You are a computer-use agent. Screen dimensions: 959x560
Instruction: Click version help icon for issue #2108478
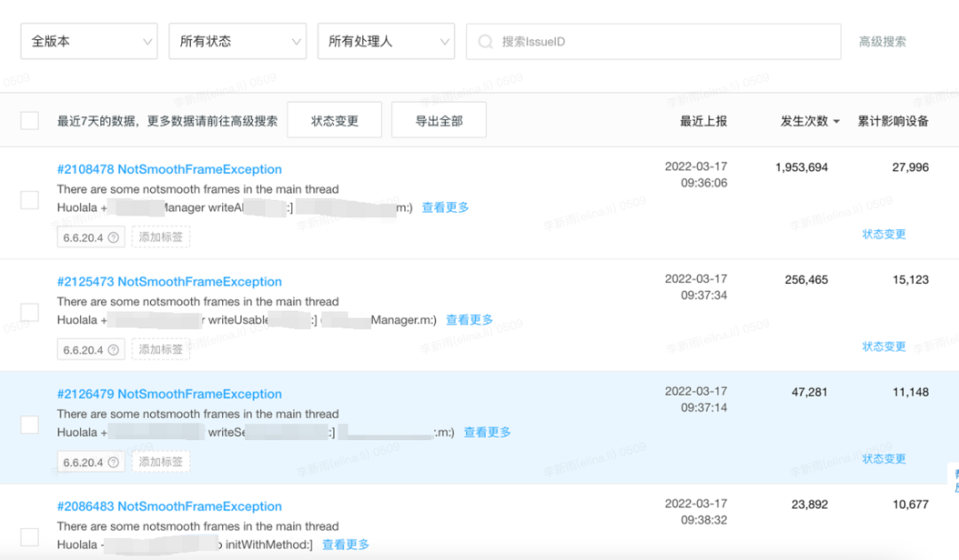(113, 237)
